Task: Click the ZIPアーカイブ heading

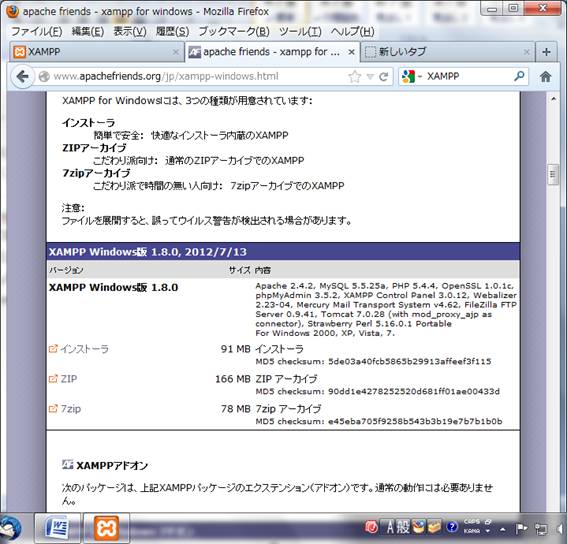Action: (94, 148)
